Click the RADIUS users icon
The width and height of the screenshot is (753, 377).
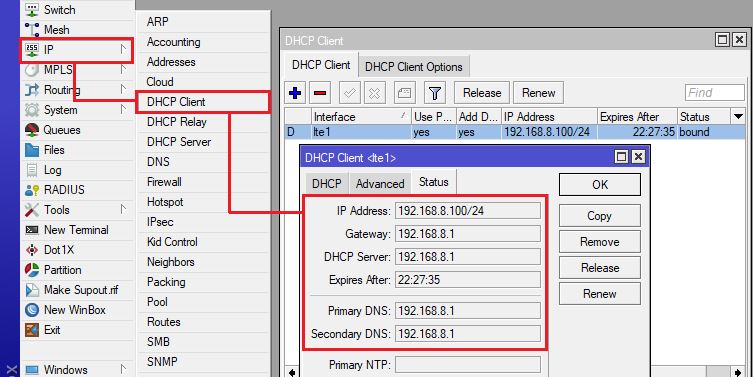pyautogui.click(x=32, y=190)
